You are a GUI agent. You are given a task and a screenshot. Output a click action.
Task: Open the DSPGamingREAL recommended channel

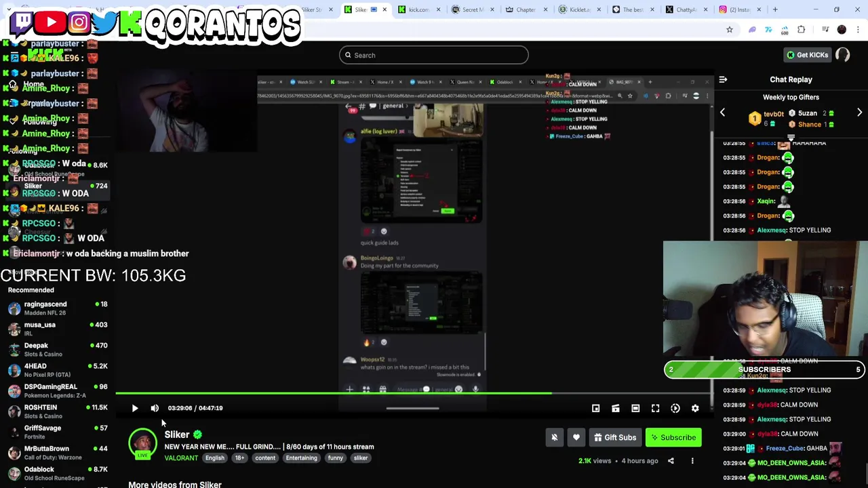[x=58, y=391]
